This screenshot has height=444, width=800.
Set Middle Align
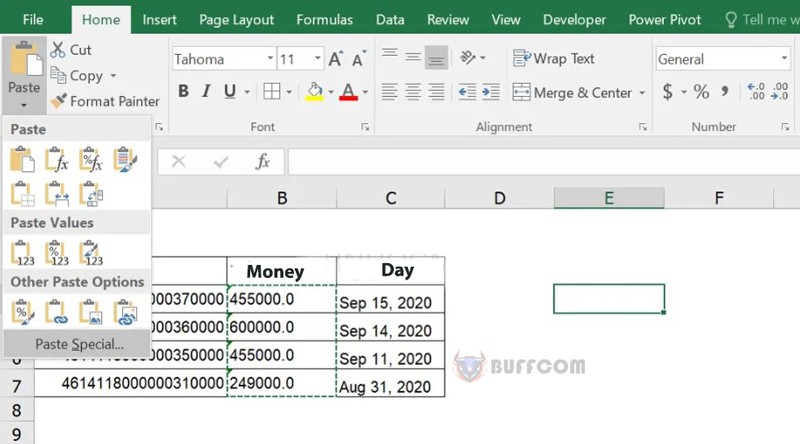tap(413, 57)
